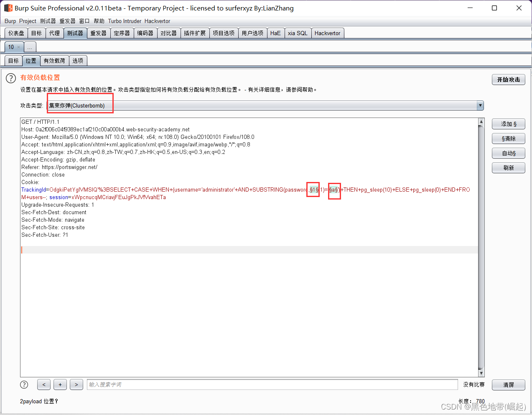Switch to the 有效载荷 sub-tab

point(55,61)
